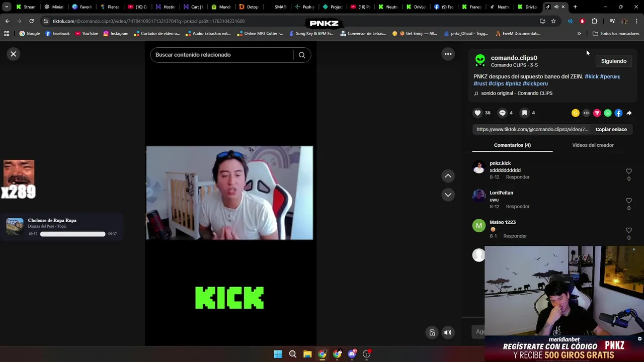Open Windows taskbar search

tap(292, 354)
